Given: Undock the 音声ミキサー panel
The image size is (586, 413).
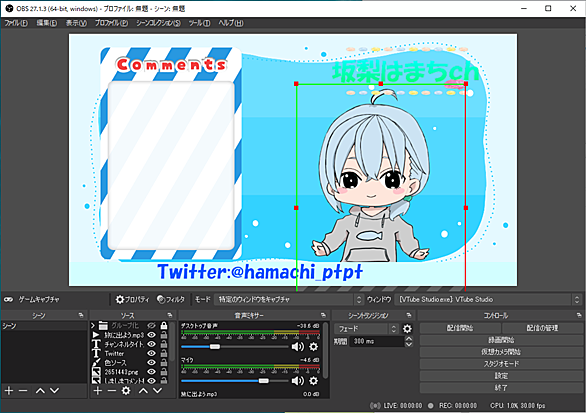Looking at the screenshot, I should pos(323,315).
